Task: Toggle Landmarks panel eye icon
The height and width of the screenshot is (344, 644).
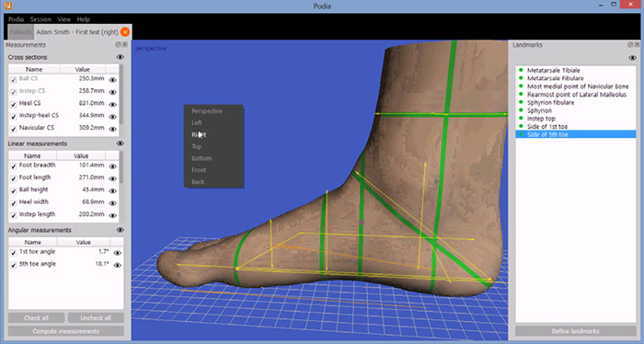Action: tap(633, 58)
